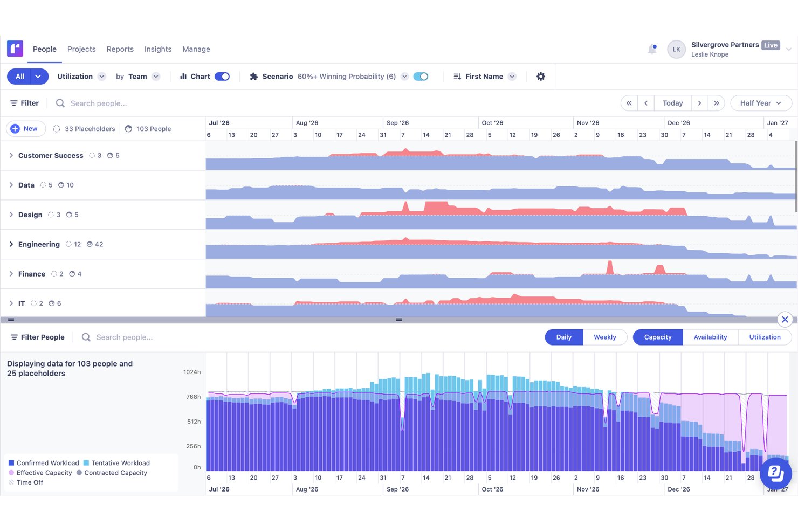Viewport: 798px width, 532px height.
Task: Click the Filter People button
Action: [38, 337]
